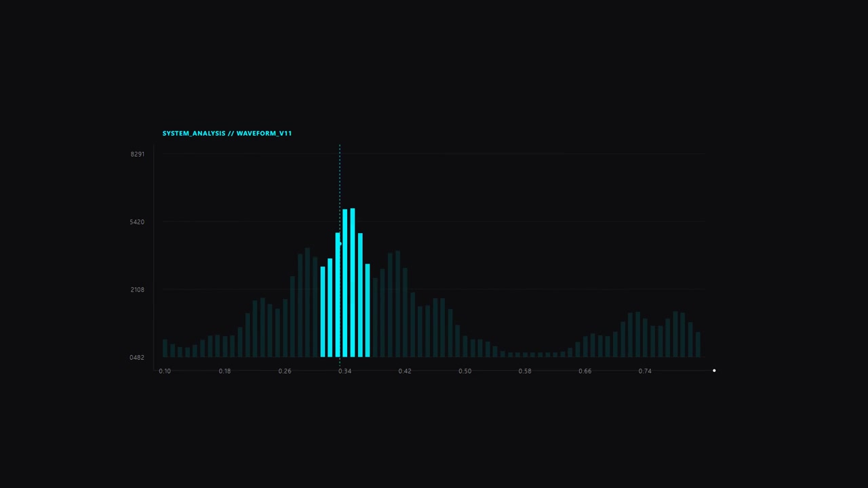The width and height of the screenshot is (868, 488).
Task: Click the white dot at axis end
Action: (714, 371)
